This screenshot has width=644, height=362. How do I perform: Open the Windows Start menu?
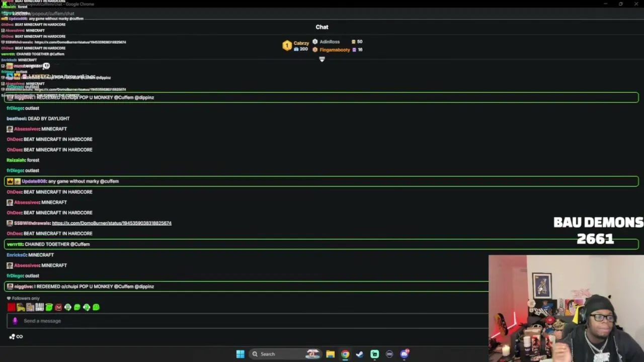(240, 354)
